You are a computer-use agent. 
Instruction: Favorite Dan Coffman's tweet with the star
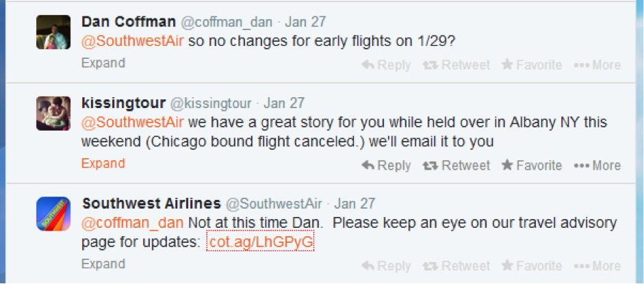pos(532,65)
